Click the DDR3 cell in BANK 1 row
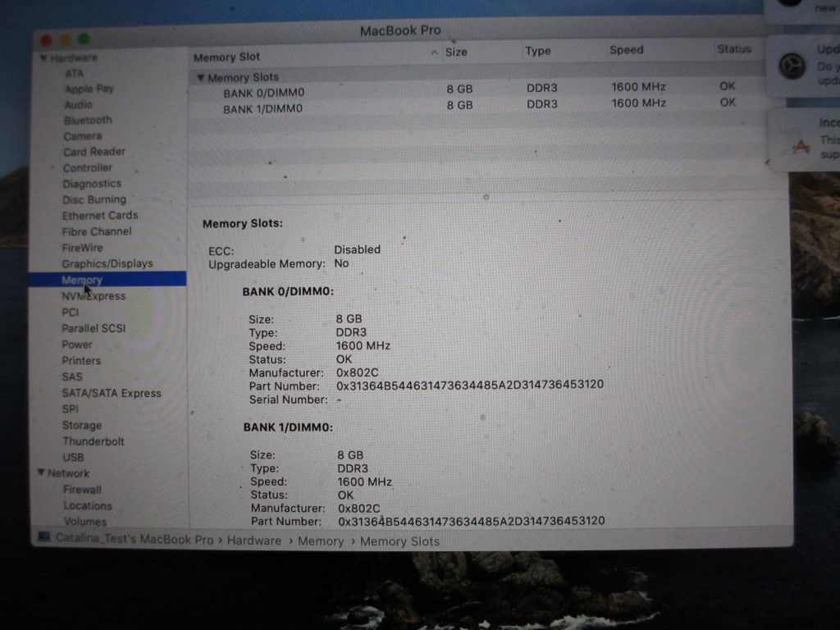This screenshot has height=630, width=840. [541, 104]
